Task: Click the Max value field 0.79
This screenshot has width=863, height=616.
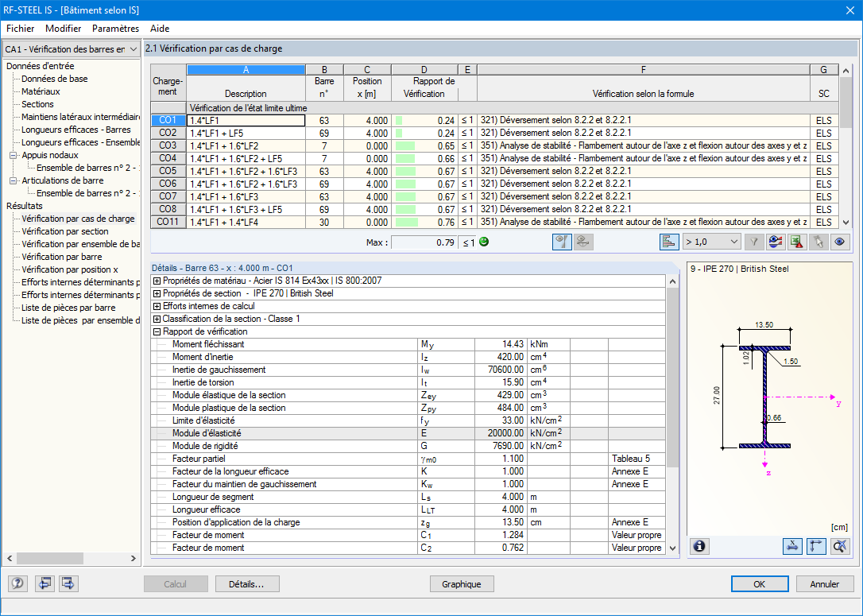Action: point(424,242)
